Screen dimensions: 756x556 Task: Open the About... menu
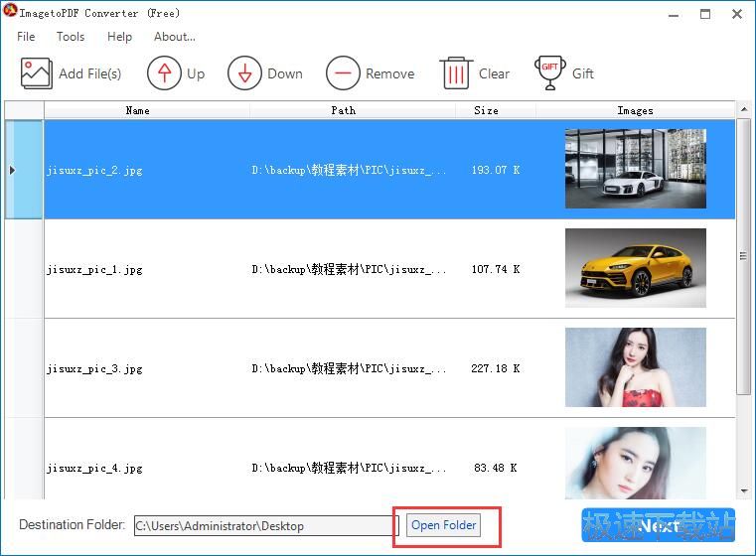[175, 37]
